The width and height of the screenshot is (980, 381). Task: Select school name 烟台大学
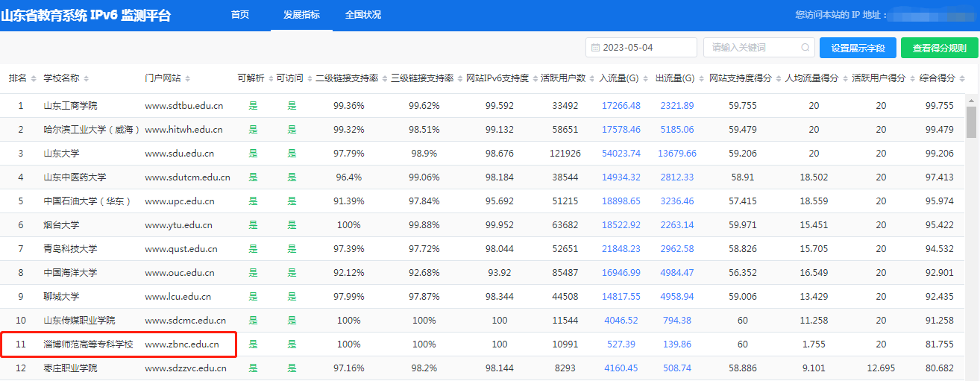click(x=61, y=225)
